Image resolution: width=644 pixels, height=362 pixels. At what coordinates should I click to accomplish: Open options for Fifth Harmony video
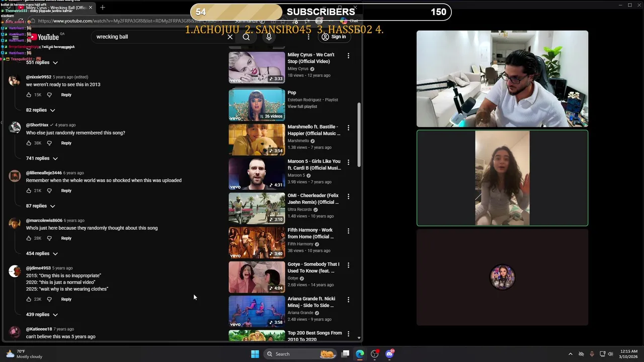[x=348, y=231]
